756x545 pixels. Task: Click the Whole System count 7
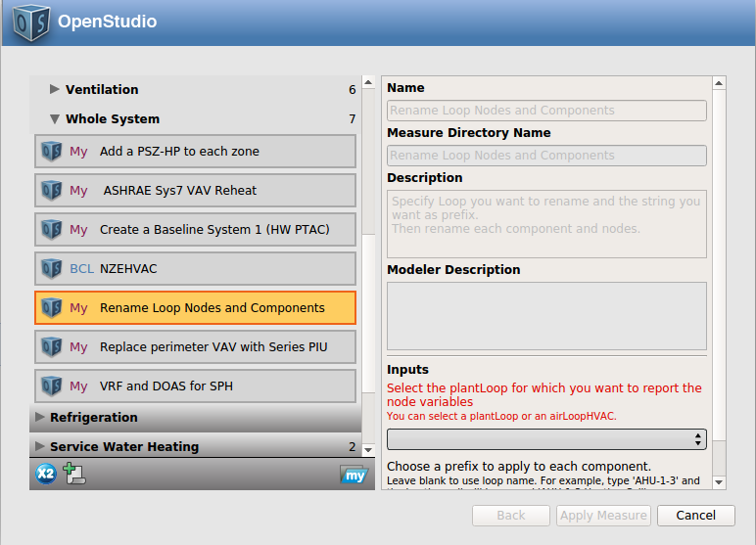(x=353, y=119)
